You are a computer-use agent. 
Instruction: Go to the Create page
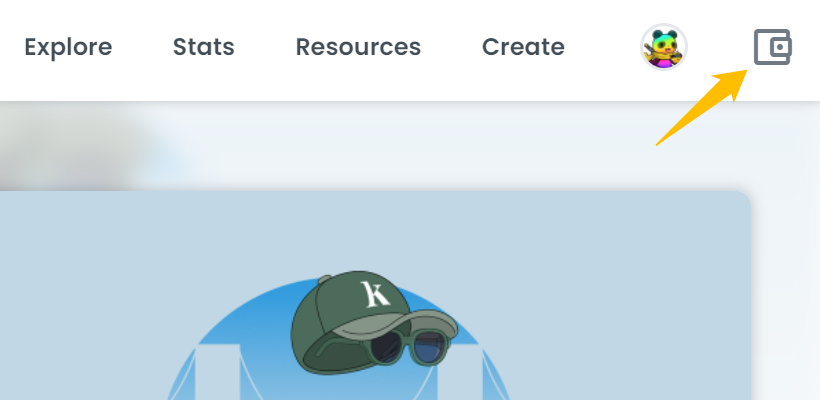pos(523,47)
